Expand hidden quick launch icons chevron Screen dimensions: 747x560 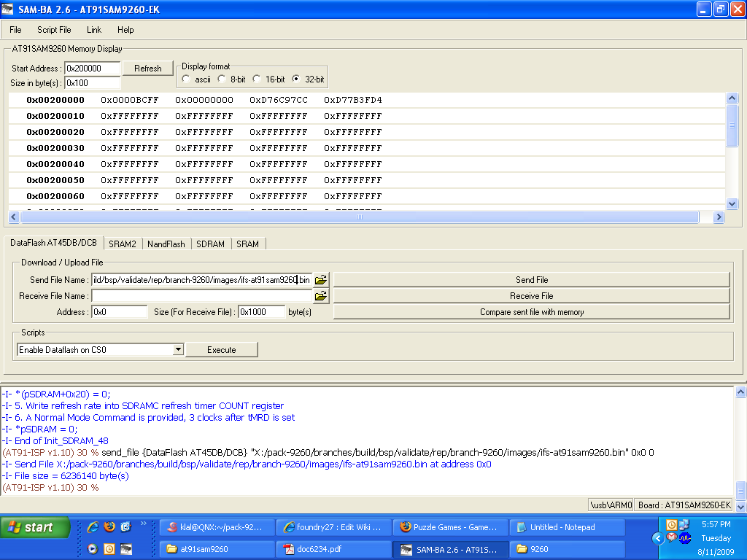[143, 524]
